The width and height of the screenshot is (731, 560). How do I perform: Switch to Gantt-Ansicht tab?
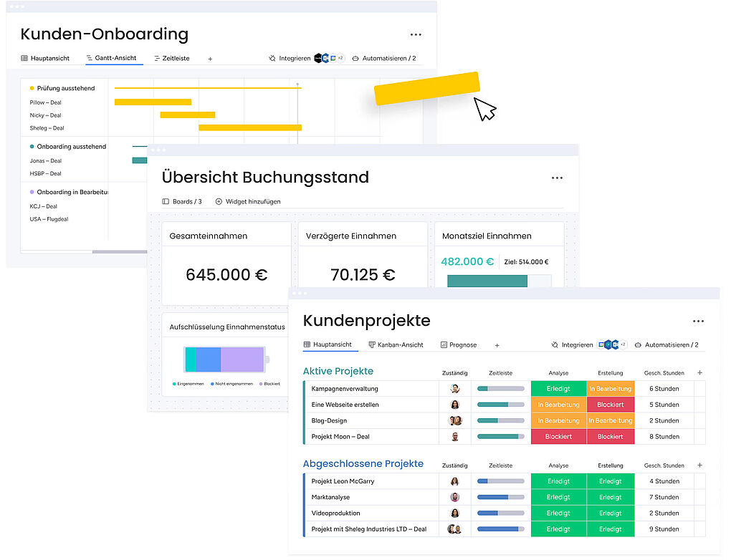pyautogui.click(x=115, y=58)
